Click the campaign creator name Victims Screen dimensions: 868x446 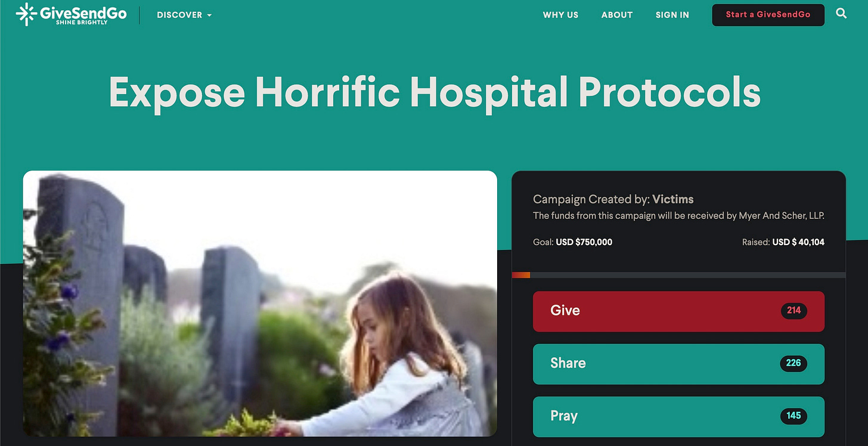(x=673, y=199)
